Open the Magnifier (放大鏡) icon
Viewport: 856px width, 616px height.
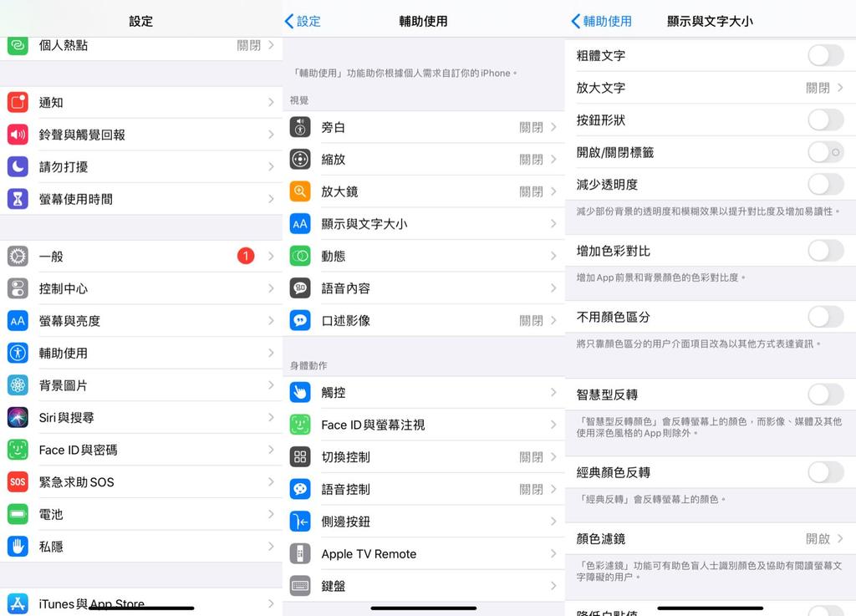301,191
